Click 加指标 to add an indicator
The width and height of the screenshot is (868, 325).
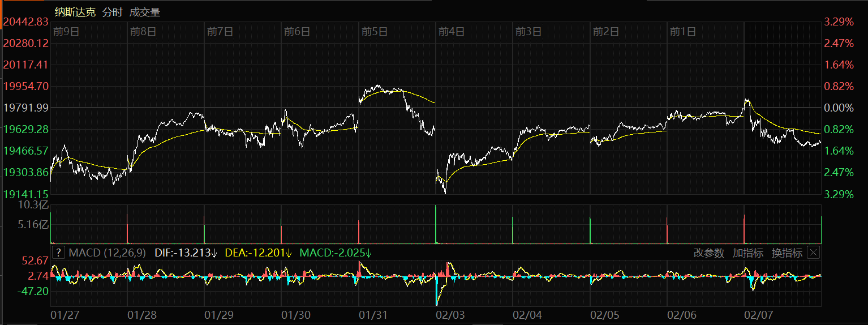click(748, 253)
